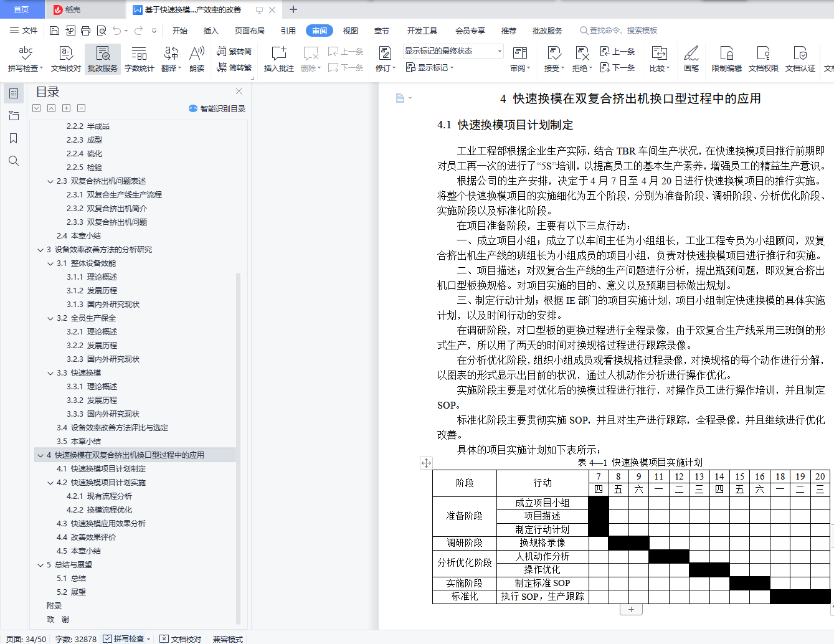Viewport: 834px width, 644px height.
Task: Open 文档权限 document permissions
Action: [764, 59]
